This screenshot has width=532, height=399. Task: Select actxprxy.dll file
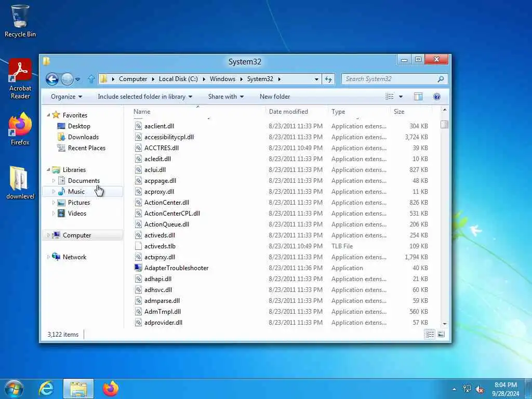pos(159,257)
